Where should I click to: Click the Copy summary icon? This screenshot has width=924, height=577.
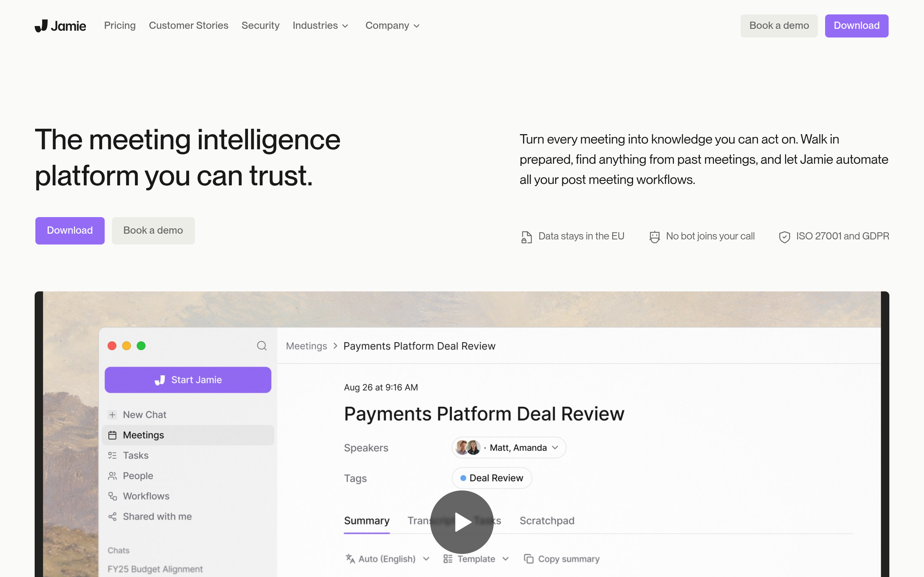tap(528, 559)
